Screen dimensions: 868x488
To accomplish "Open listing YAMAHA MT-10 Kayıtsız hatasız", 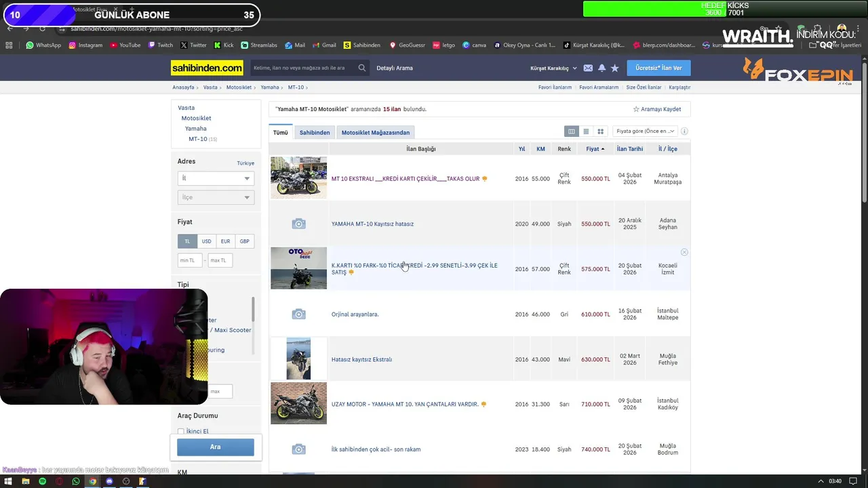I will pos(372,224).
